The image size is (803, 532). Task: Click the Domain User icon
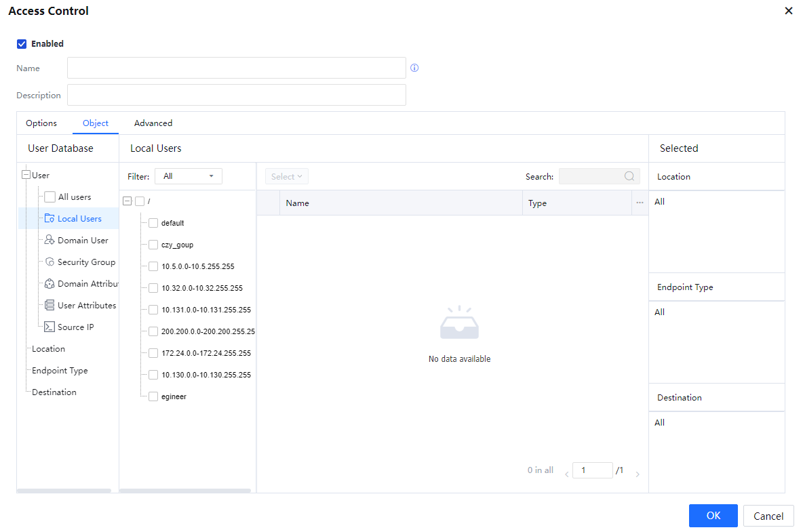point(50,240)
